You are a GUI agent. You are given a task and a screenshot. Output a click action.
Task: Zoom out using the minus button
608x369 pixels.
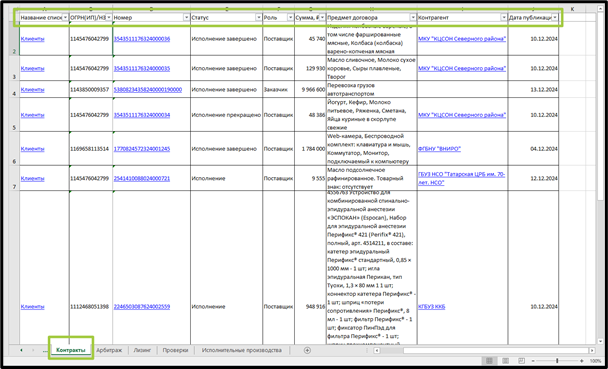534,361
